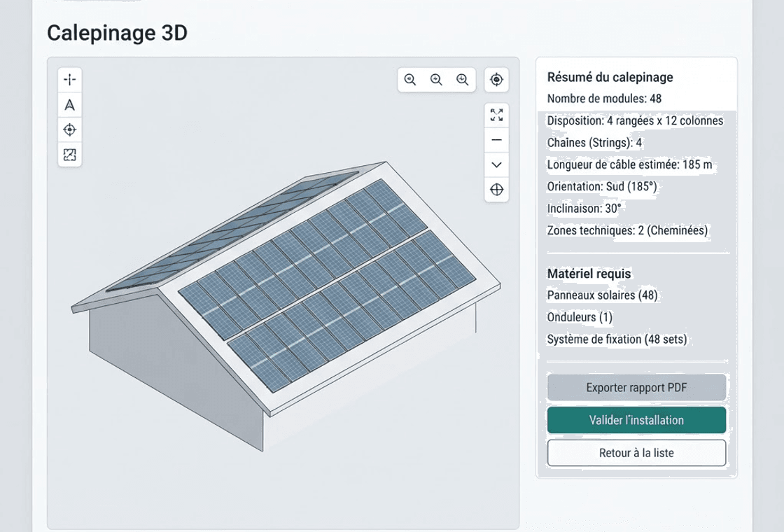784x532 pixels.
Task: Click the rightmost magnifier zoom icon
Action: point(463,80)
